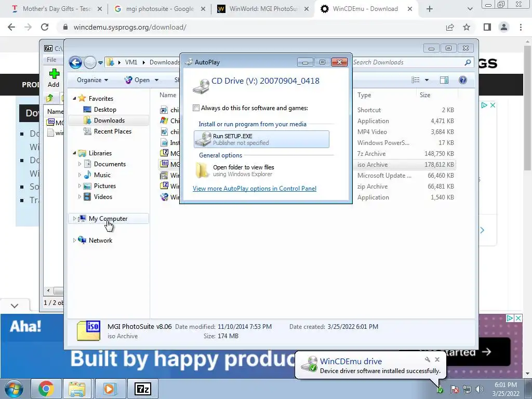Select the Microsoft Update file row
Image resolution: width=532 pixels, height=399 pixels.
(x=307, y=176)
